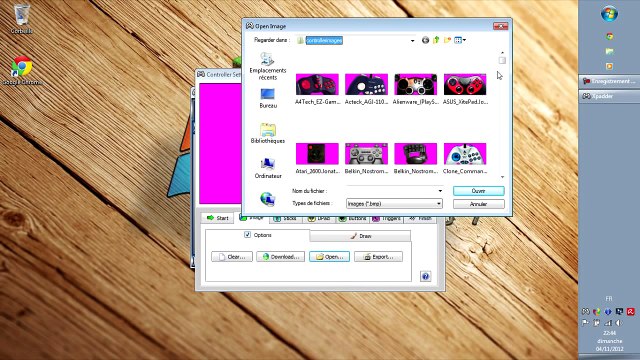Switch to the Sticks tab in Controller Settings

pyautogui.click(x=285, y=219)
